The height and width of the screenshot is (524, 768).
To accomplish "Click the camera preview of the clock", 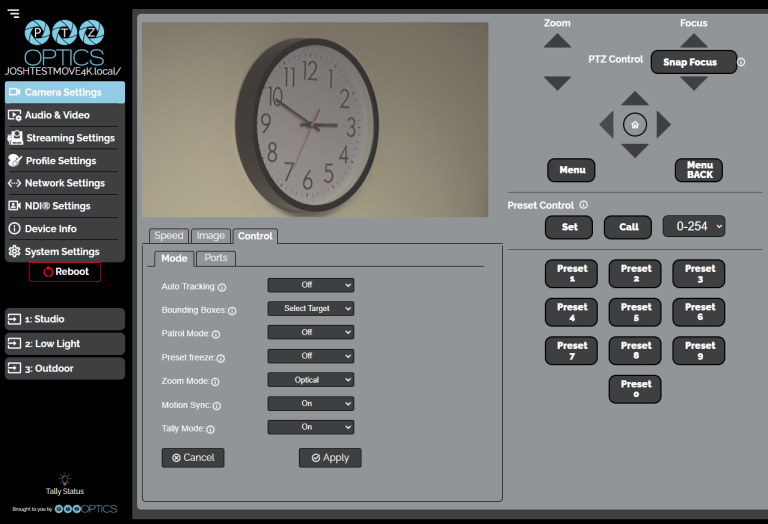I will coord(314,119).
